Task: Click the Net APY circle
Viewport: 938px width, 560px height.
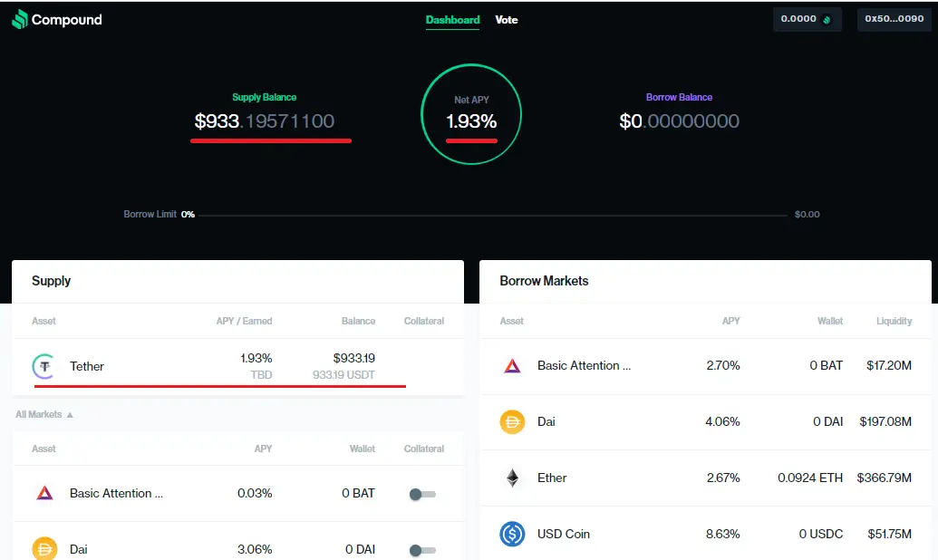Action: click(x=471, y=113)
